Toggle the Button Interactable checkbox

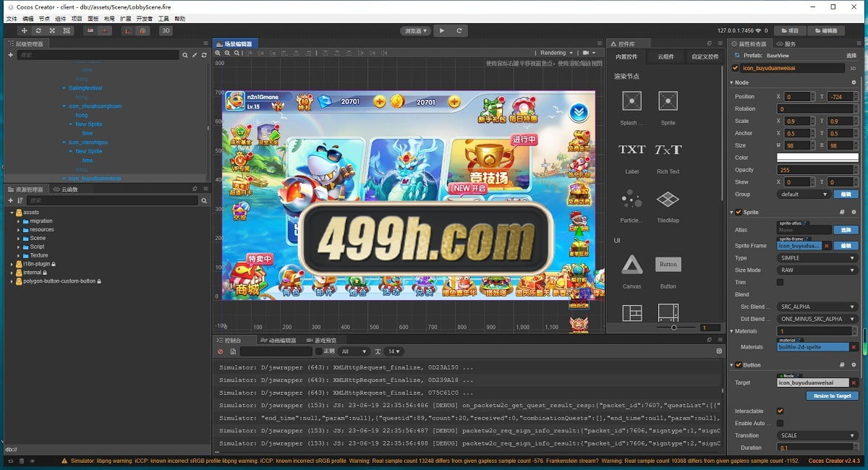[780, 411]
